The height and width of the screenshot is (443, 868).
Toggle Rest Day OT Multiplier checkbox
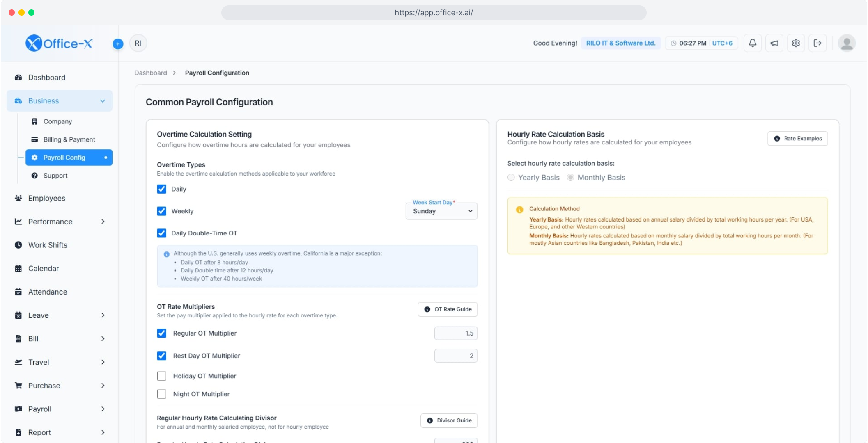point(162,356)
